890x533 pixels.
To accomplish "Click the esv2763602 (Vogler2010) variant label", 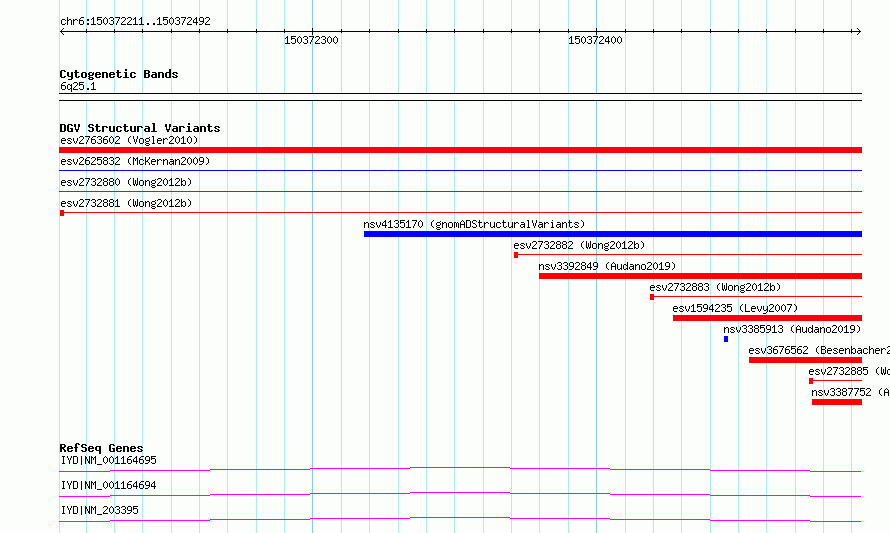I will [x=129, y=140].
